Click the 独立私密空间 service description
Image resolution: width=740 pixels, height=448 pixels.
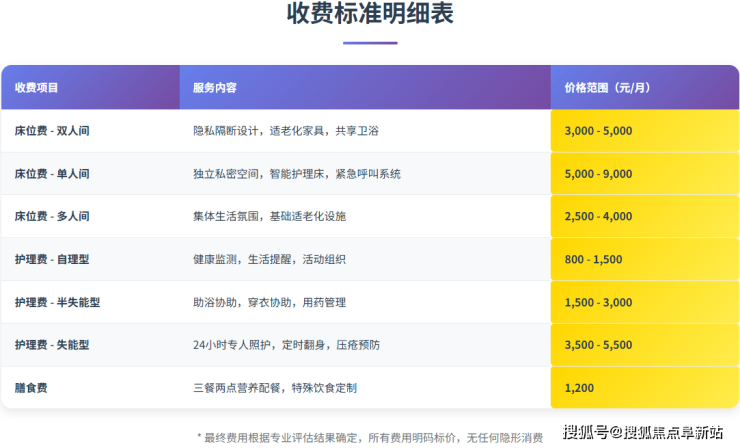pos(296,174)
